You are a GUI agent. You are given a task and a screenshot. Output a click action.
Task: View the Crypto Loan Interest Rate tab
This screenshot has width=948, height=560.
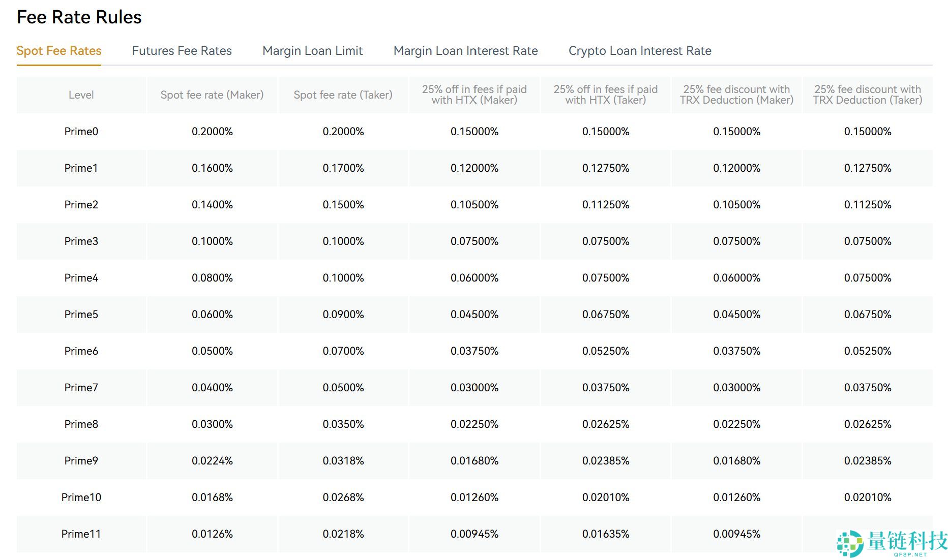click(640, 51)
